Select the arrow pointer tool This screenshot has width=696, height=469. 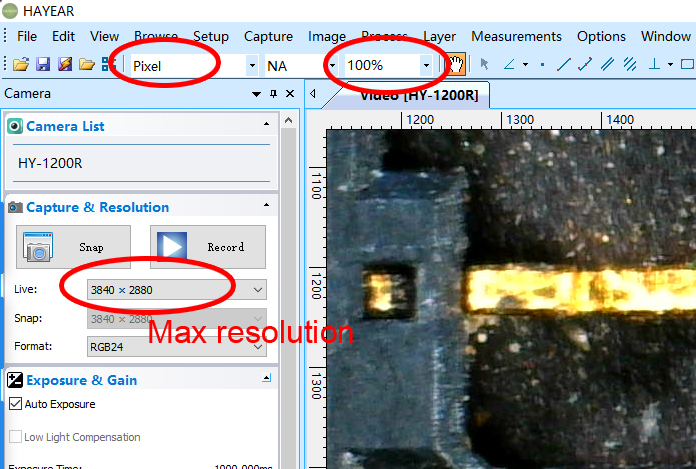pos(484,65)
